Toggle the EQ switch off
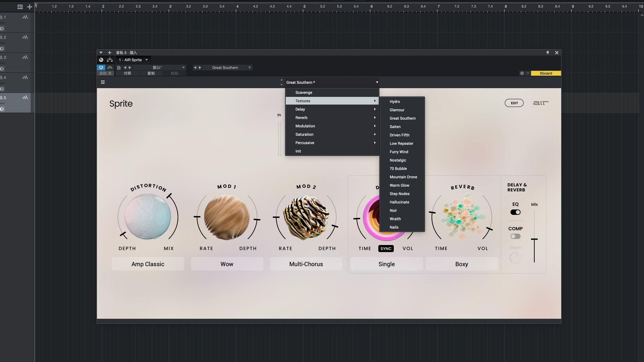The height and width of the screenshot is (362, 644). (x=516, y=212)
